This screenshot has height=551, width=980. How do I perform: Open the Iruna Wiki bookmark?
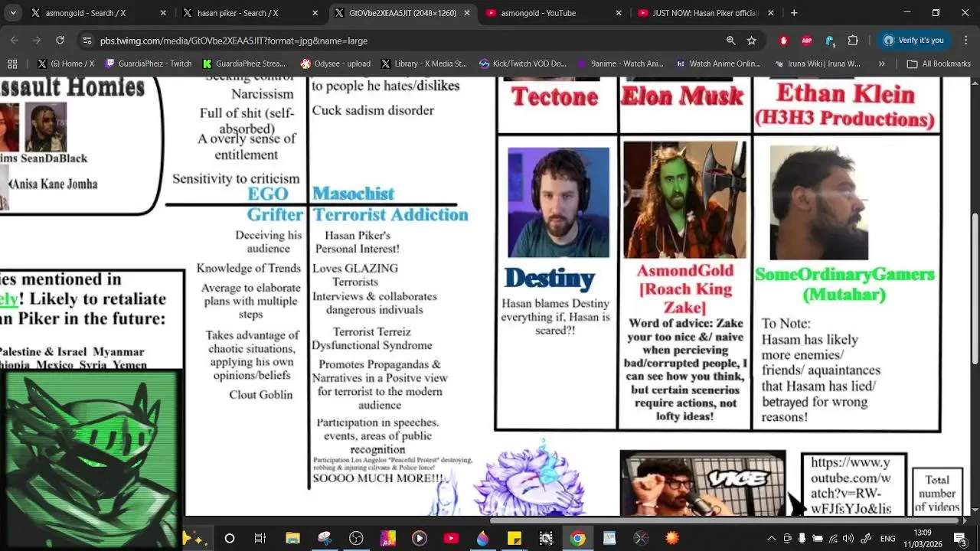pyautogui.click(x=818, y=64)
